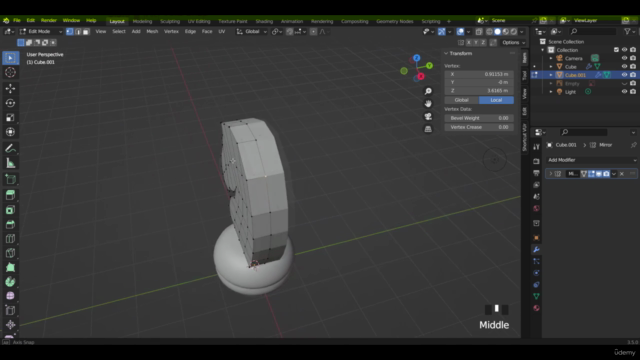Image resolution: width=640 pixels, height=360 pixels.
Task: Select the Select Box tool
Action: [10, 58]
